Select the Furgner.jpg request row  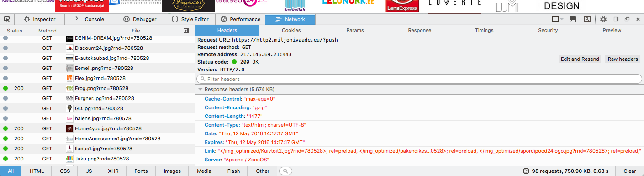click(97, 98)
